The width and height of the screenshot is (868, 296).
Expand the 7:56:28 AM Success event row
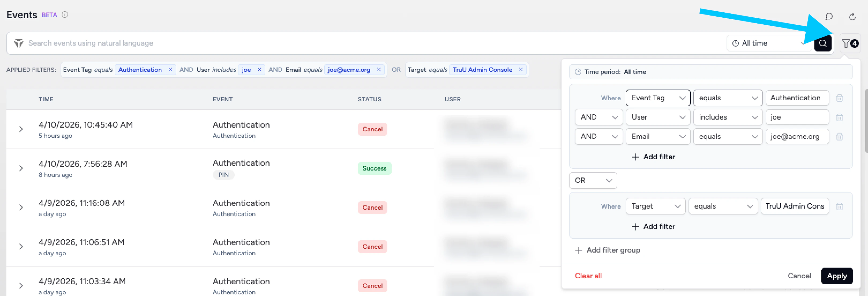pyautogui.click(x=21, y=168)
